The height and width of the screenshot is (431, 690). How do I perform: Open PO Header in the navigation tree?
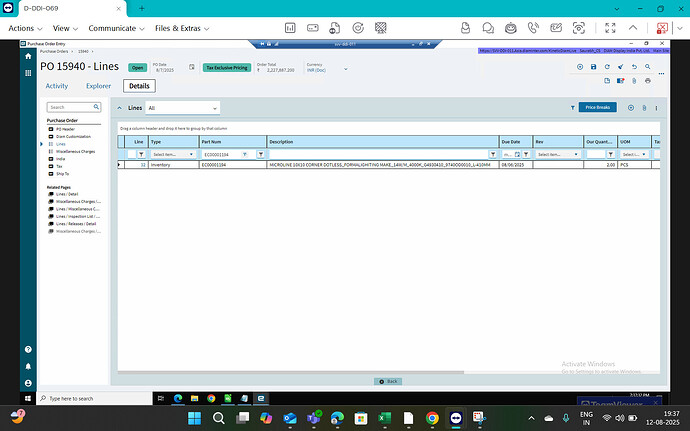click(x=65, y=129)
